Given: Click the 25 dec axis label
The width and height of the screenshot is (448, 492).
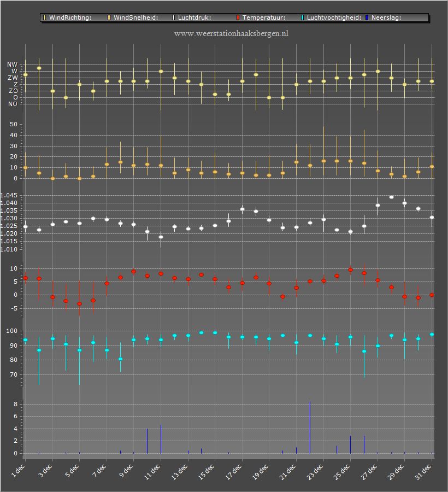Looking at the screenshot, I should pos(341,472).
